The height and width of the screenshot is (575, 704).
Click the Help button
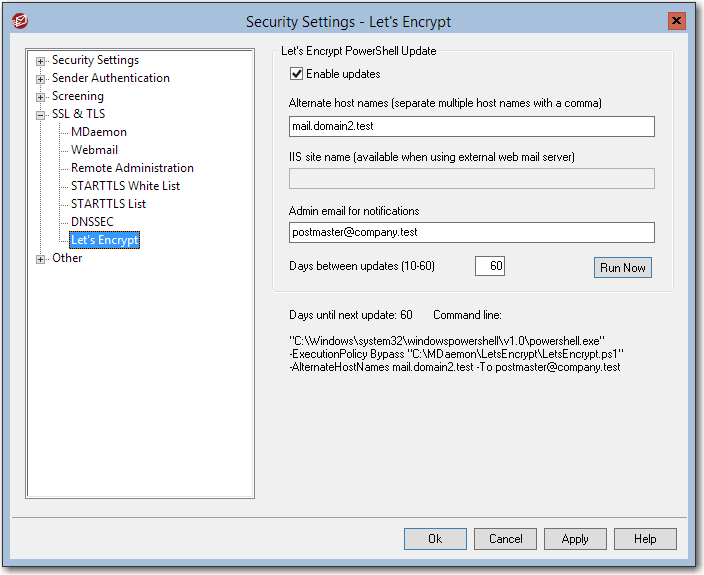pyautogui.click(x=645, y=539)
